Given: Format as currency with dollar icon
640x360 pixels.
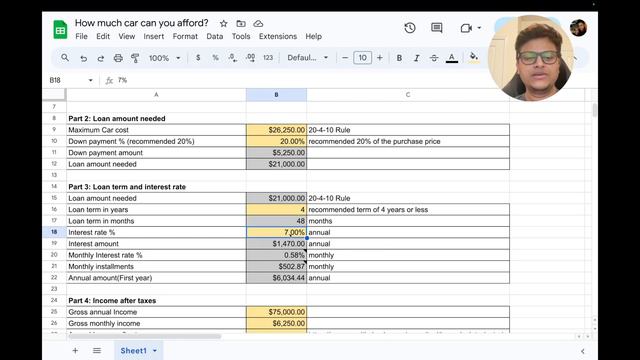Looking at the screenshot, I should 198,58.
